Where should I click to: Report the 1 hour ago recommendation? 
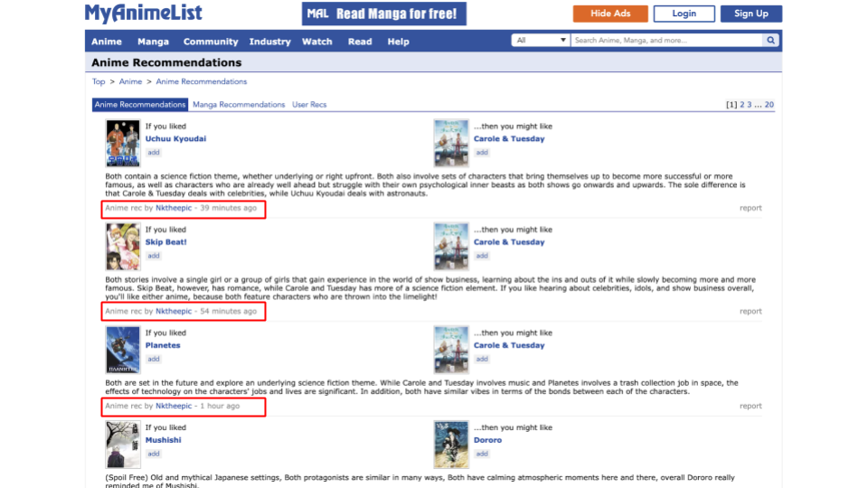point(750,406)
